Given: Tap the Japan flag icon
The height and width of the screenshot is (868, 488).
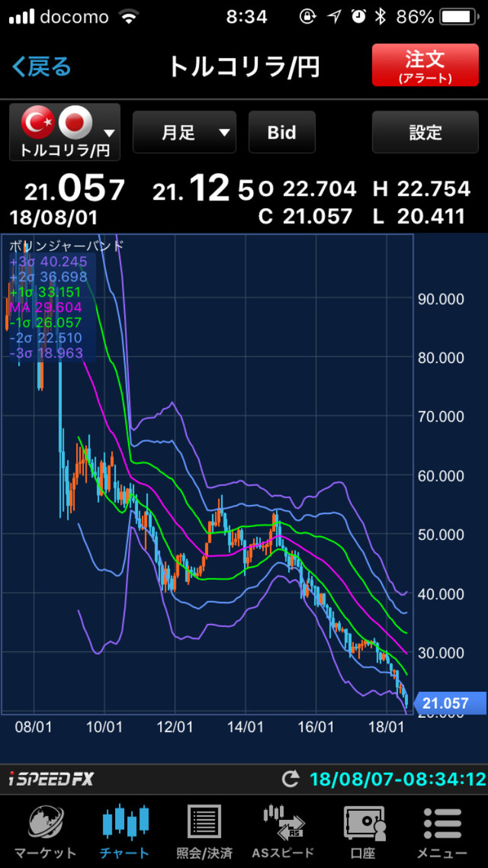Looking at the screenshot, I should pos(75,122).
